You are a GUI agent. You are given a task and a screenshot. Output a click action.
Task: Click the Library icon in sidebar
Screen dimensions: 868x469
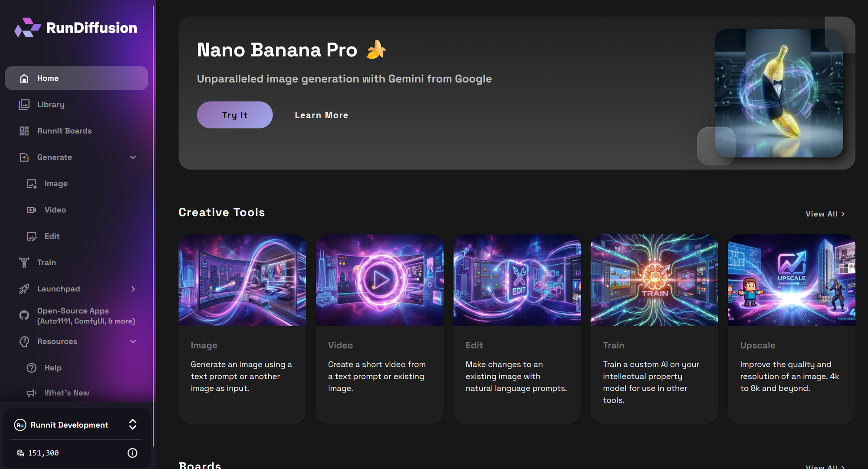tap(24, 105)
